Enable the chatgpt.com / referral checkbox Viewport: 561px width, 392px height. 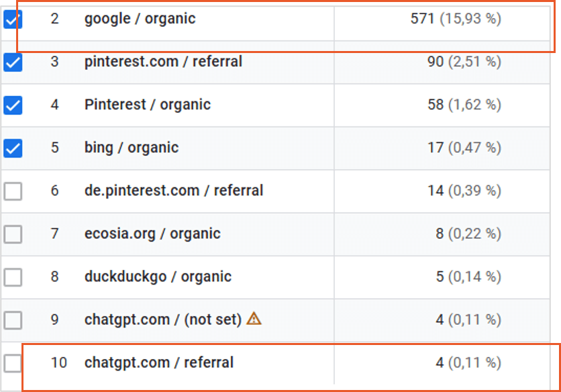pyautogui.click(x=12, y=362)
